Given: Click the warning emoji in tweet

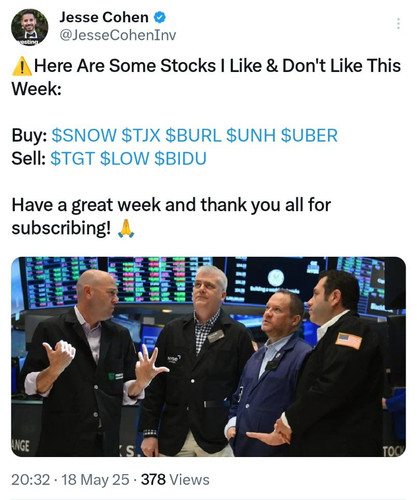Looking at the screenshot, I should tap(22, 66).
